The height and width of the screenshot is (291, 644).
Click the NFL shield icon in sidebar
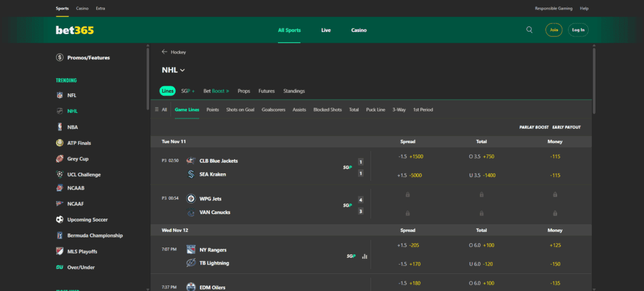(60, 95)
